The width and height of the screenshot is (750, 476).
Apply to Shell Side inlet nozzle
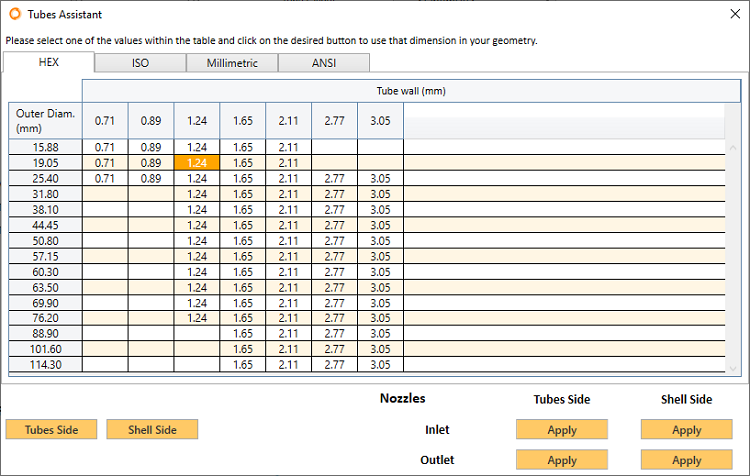[686, 430]
